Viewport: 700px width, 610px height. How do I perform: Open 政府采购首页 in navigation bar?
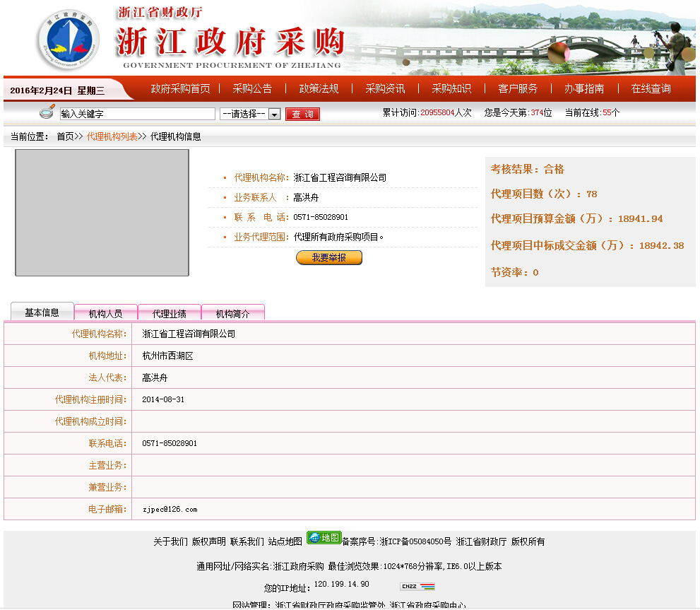(x=180, y=88)
